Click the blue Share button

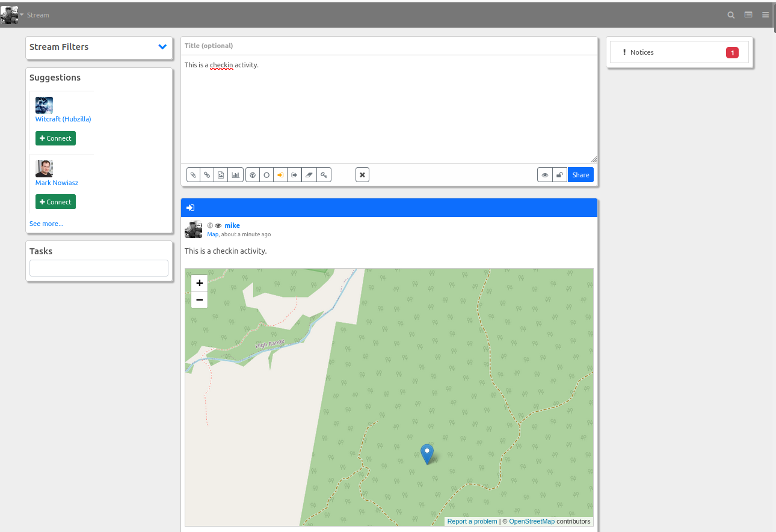point(580,175)
